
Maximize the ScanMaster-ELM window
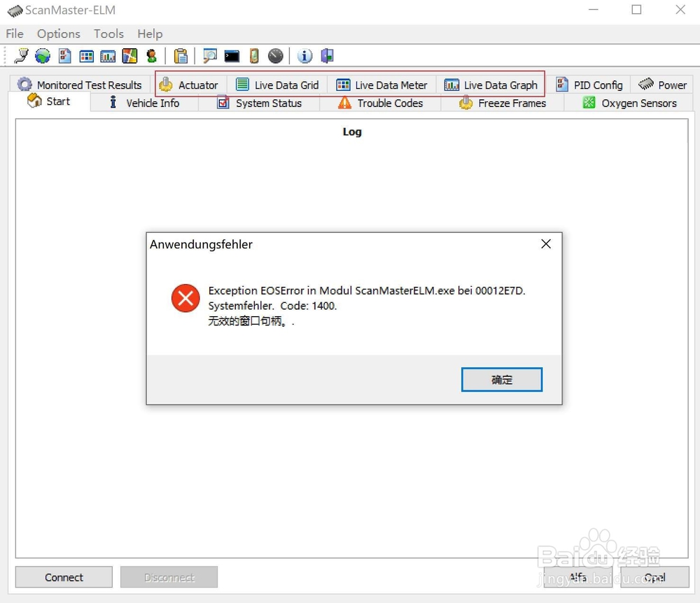point(636,9)
